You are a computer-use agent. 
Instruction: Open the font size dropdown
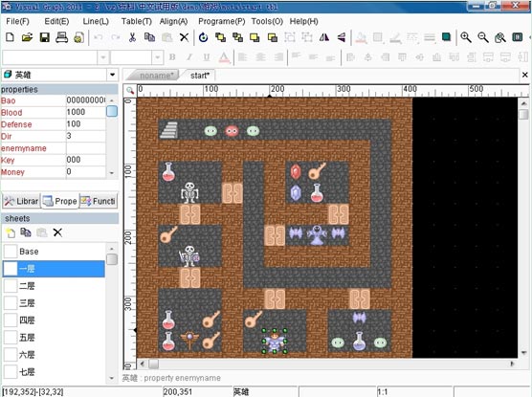[157, 57]
